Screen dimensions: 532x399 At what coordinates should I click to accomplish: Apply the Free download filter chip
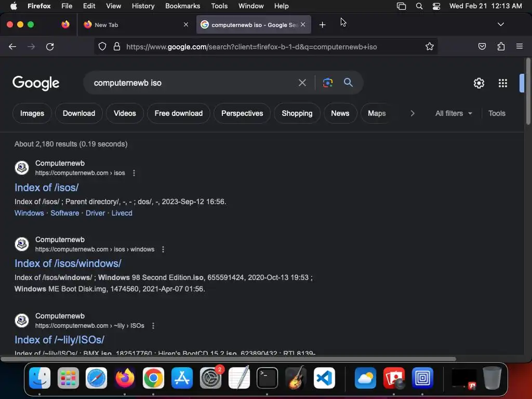pyautogui.click(x=179, y=113)
